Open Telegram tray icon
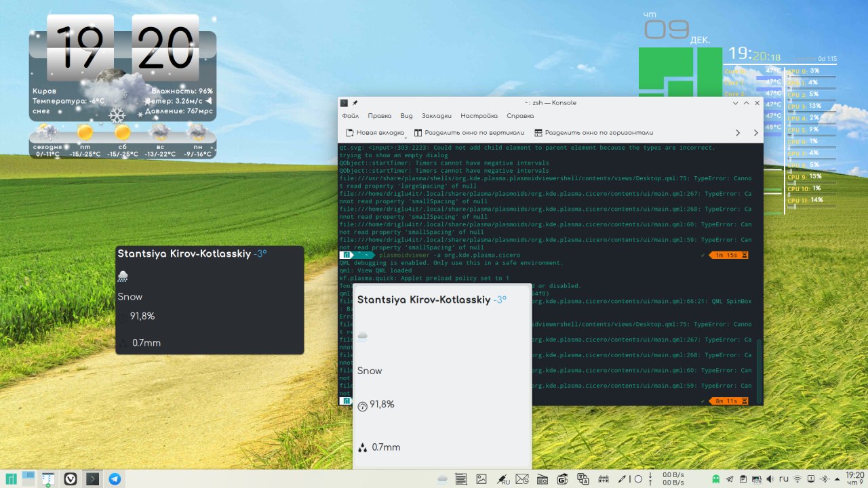This screenshot has height=488, width=868. (x=730, y=479)
